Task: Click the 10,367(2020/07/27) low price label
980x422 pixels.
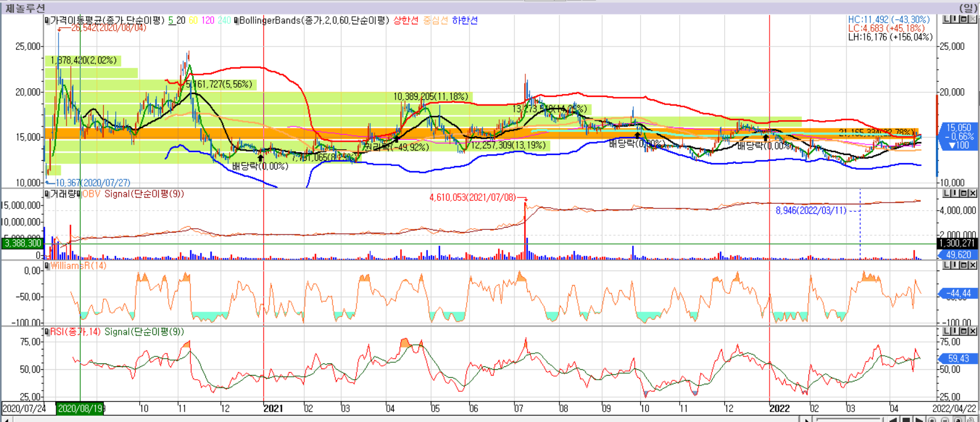Action: (x=93, y=183)
